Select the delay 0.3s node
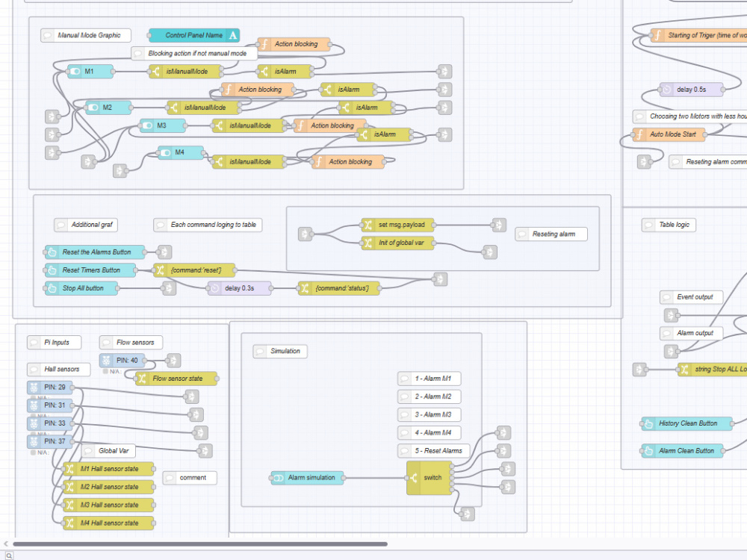Image resolution: width=747 pixels, height=560 pixels. point(239,288)
